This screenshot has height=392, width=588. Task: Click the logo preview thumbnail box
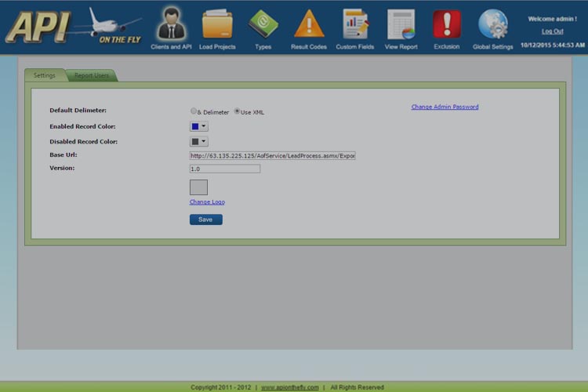coord(199,187)
